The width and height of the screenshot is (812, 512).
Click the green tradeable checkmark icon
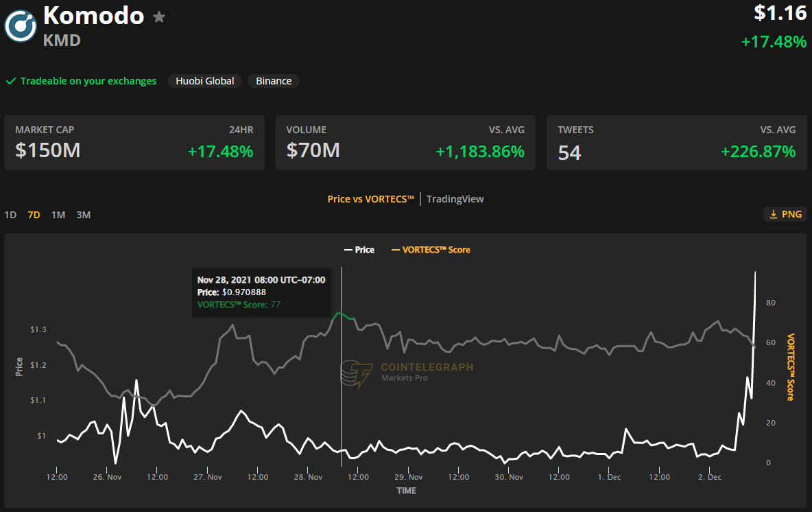(x=11, y=81)
